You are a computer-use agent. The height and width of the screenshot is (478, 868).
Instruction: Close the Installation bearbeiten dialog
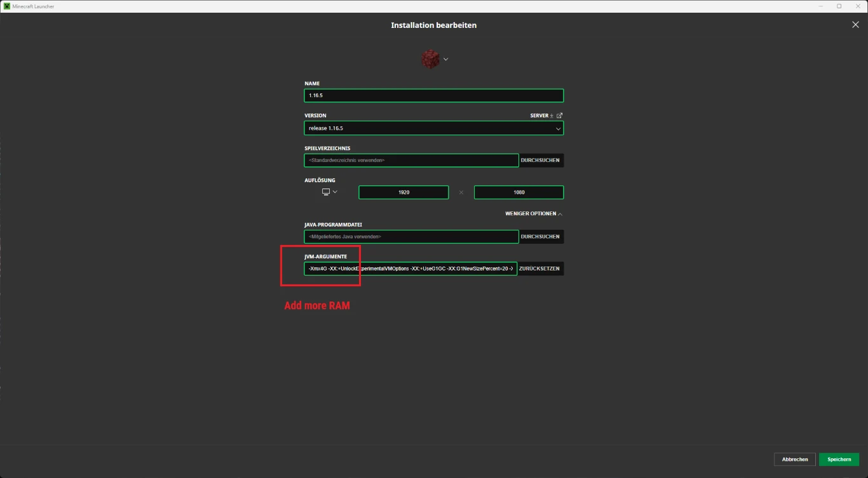coord(855,25)
